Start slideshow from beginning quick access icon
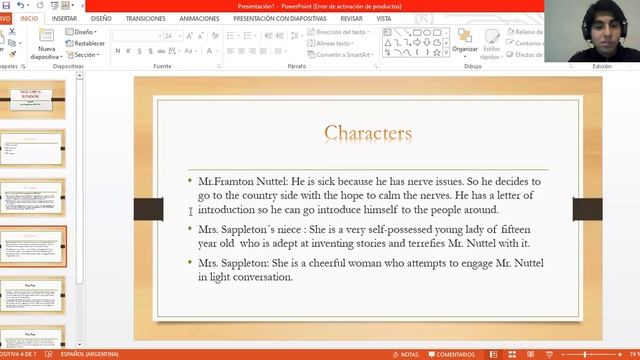The image size is (640, 360). point(54,6)
